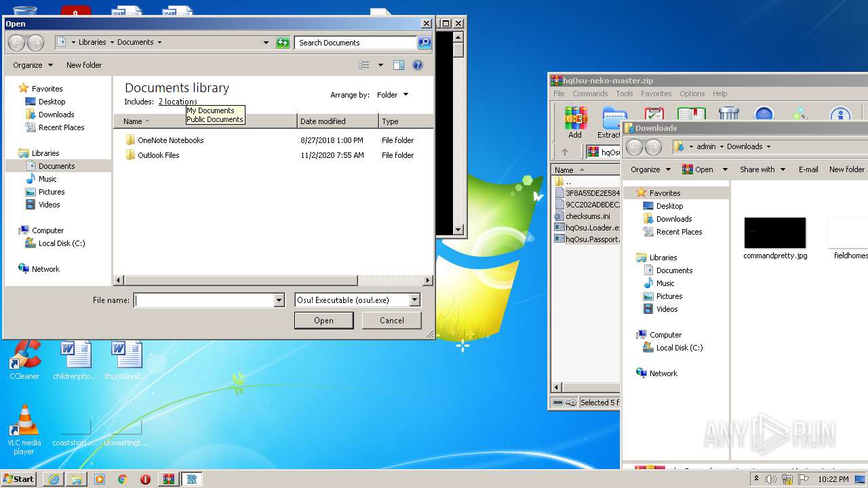Open dropdown arrow next to Open in Downloads
Screen dimensions: 868x488
725,169
